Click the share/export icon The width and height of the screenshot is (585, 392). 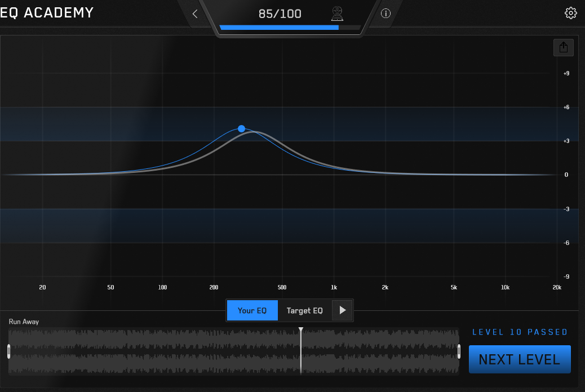pyautogui.click(x=564, y=47)
